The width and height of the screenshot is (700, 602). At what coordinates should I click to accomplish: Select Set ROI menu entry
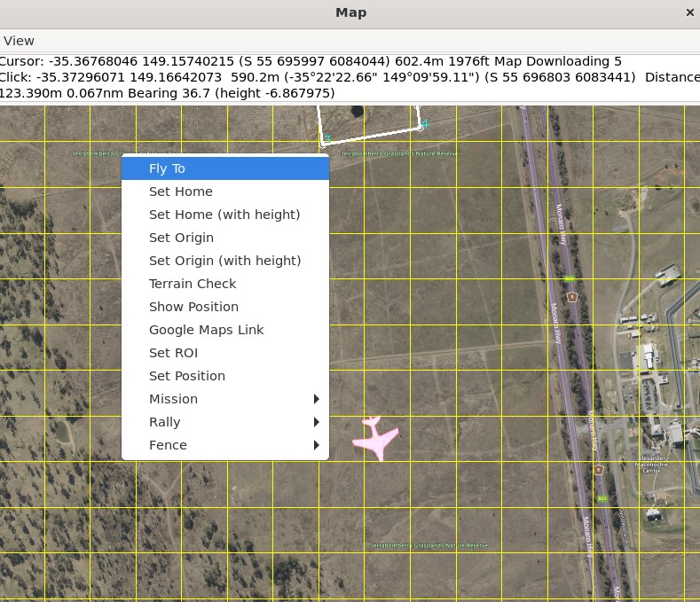pyautogui.click(x=173, y=353)
